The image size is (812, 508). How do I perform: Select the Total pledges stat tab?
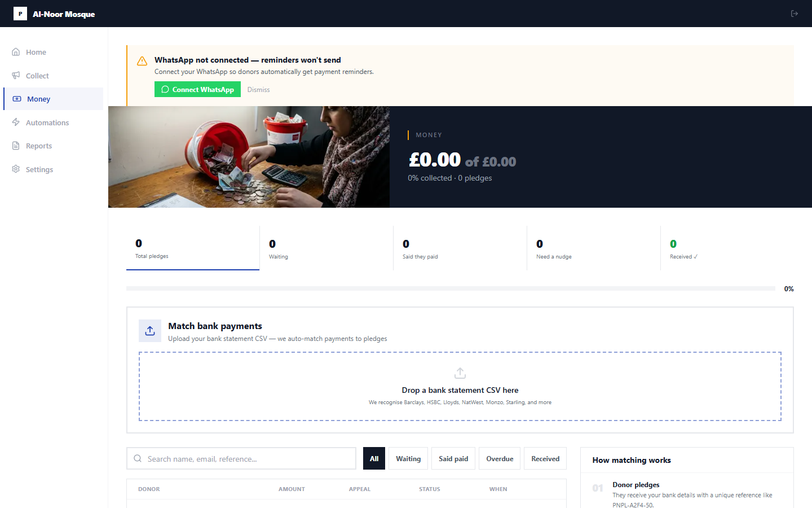click(193, 248)
